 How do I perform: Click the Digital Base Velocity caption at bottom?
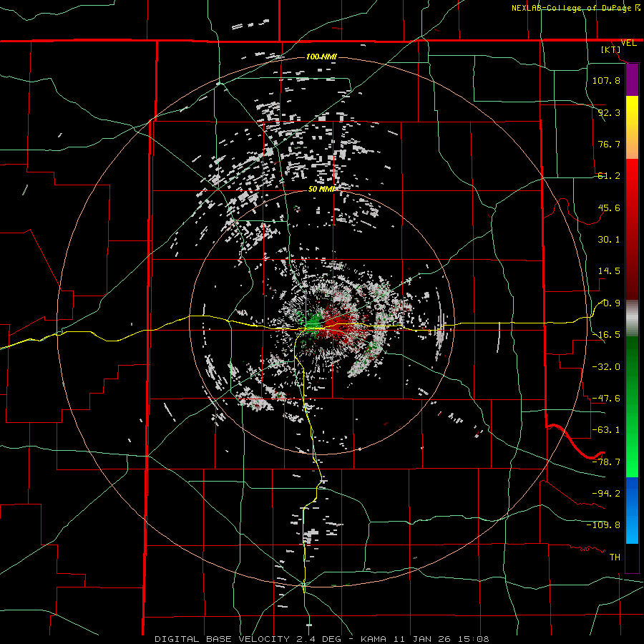321,639
